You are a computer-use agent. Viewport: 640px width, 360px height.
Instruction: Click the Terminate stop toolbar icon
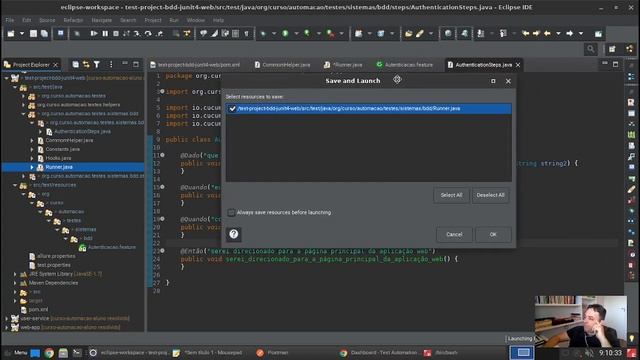(116, 33)
